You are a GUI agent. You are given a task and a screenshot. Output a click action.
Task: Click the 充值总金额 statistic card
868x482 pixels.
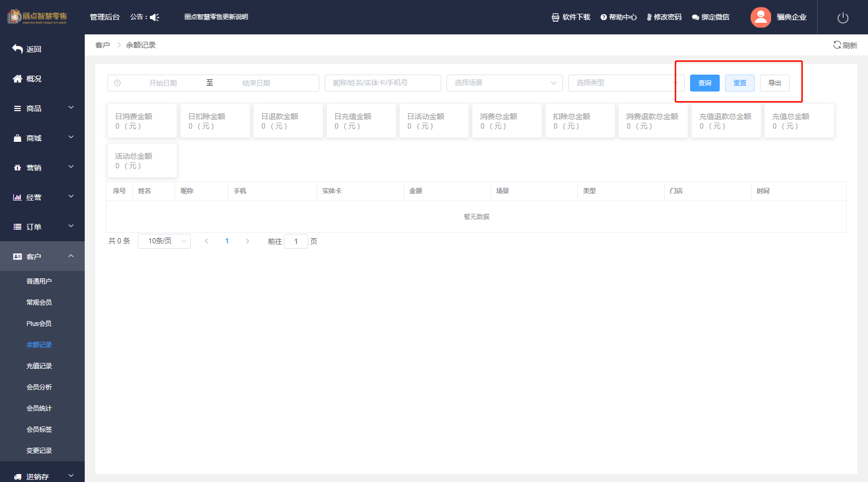pyautogui.click(x=799, y=121)
